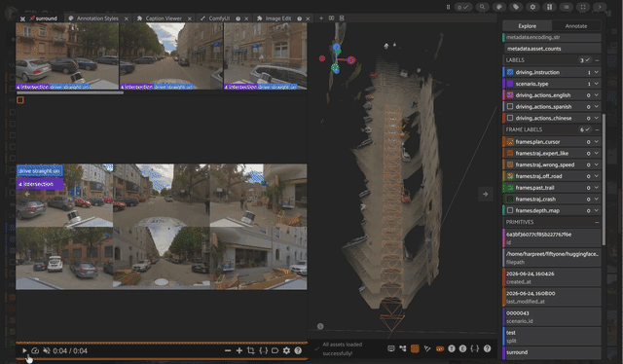Open the Annotation Styles tab
Viewport: 623px width, 364px height.
pyautogui.click(x=97, y=18)
